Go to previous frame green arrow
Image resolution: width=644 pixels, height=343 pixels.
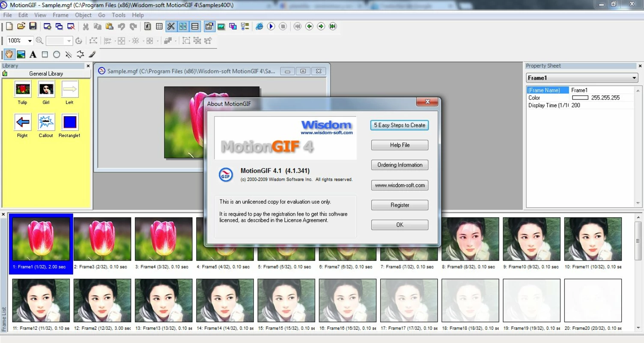coord(309,26)
